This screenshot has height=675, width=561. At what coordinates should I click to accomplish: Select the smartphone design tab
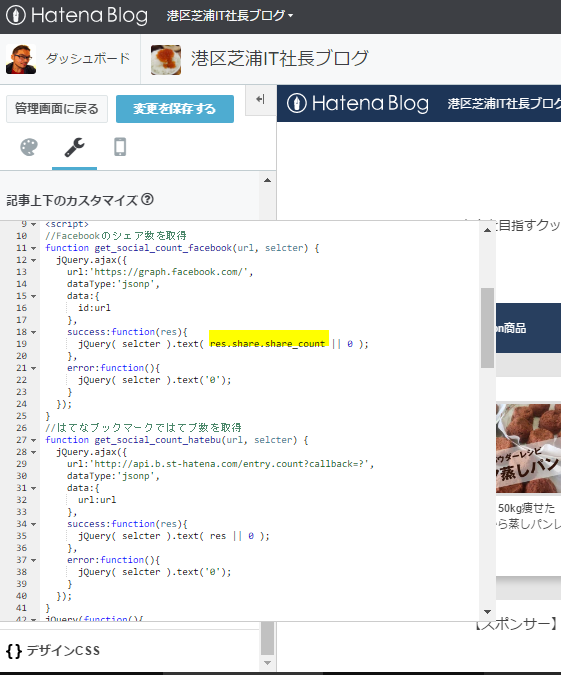coord(120,147)
